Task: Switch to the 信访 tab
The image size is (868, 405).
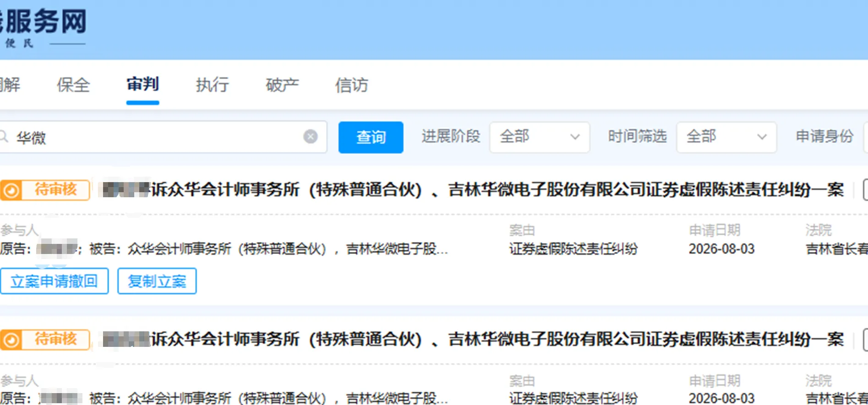Action: tap(352, 85)
